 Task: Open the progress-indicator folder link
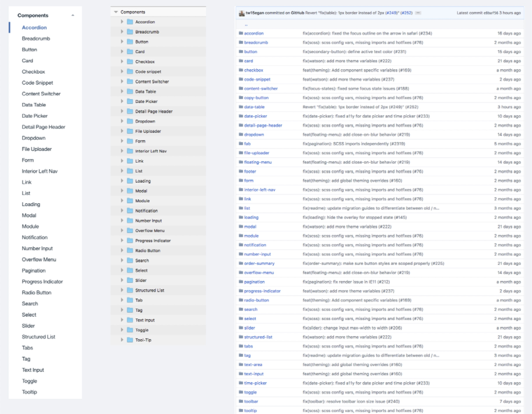pos(262,291)
